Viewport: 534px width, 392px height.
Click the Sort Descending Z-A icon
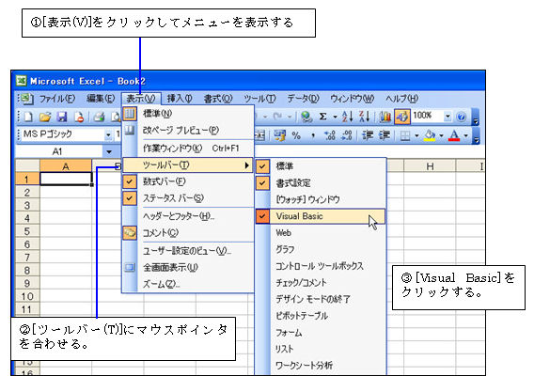coord(365,117)
